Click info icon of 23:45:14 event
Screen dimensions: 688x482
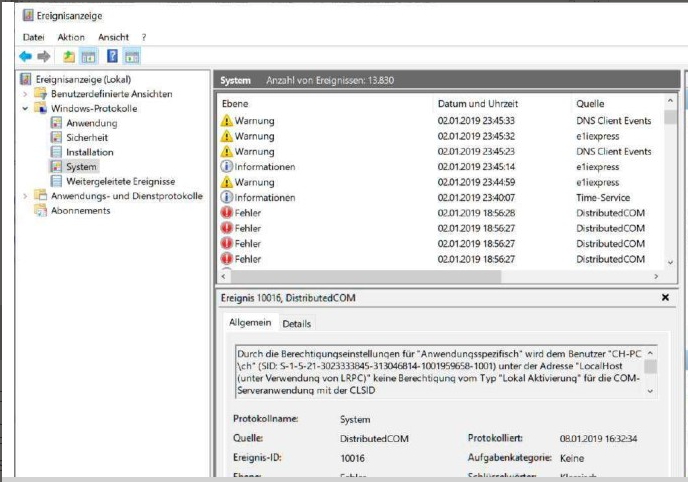(226, 167)
